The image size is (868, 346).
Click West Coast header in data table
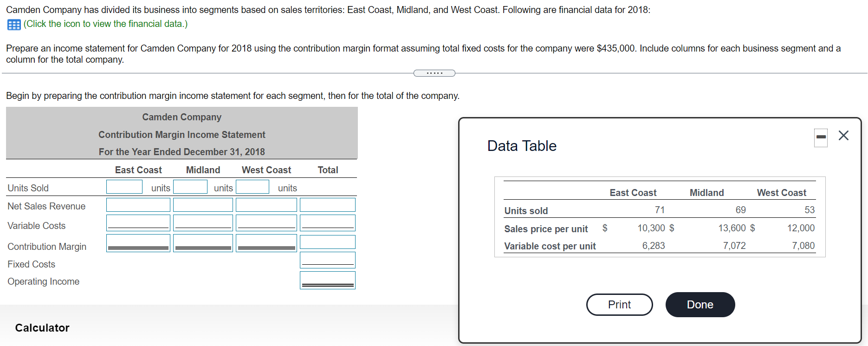782,193
